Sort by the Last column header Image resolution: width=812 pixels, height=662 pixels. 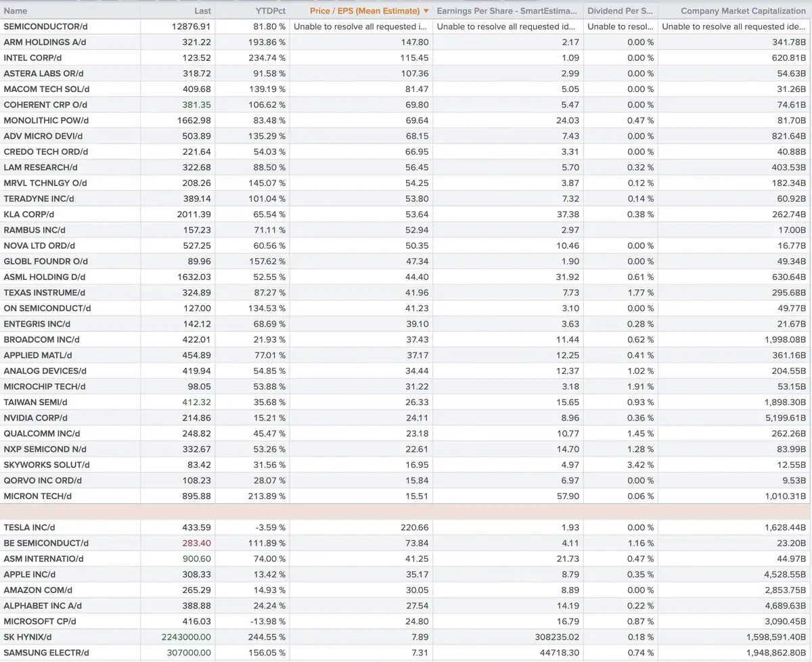tap(202, 11)
